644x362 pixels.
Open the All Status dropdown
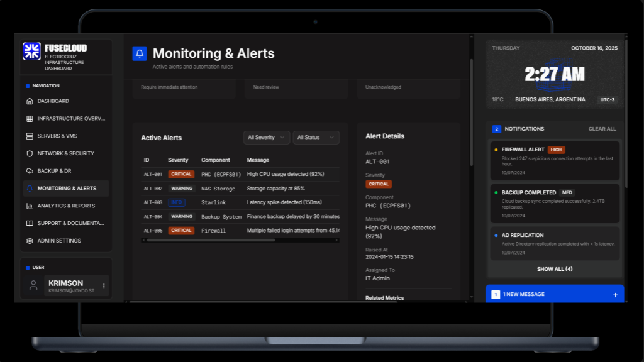pos(316,137)
